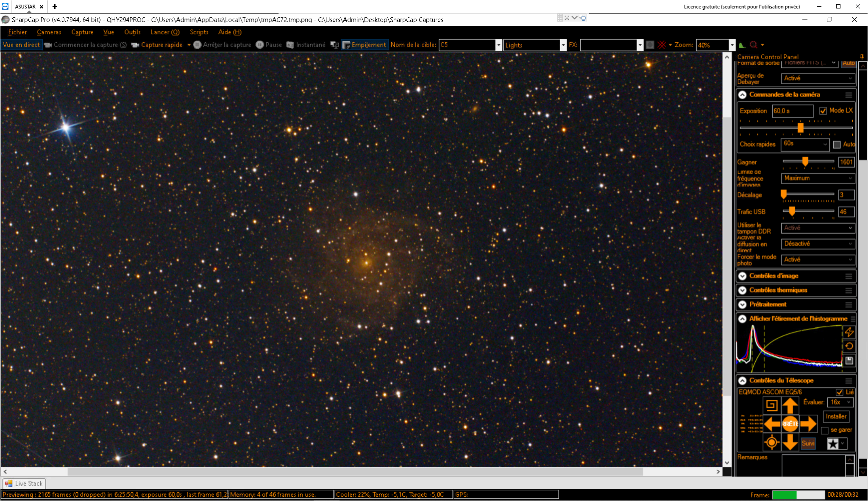This screenshot has width=868, height=501.
Task: Open the Choix rapides 60s dropdown
Action: [x=805, y=144]
